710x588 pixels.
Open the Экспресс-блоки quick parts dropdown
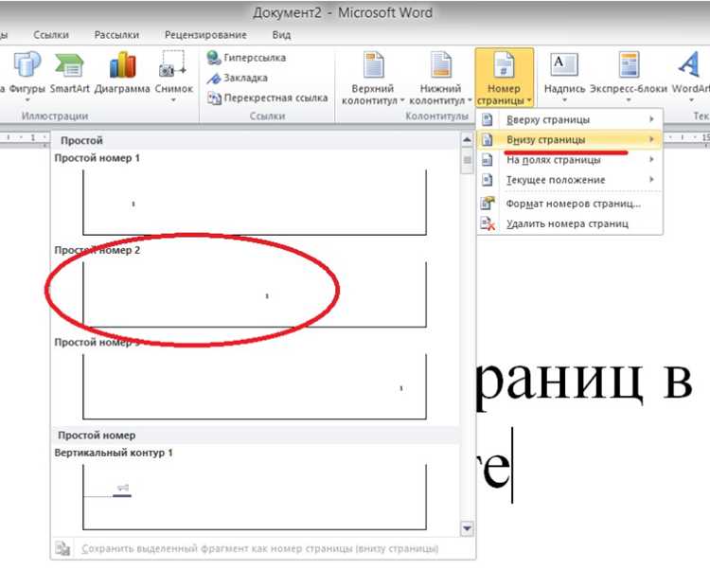[629, 76]
